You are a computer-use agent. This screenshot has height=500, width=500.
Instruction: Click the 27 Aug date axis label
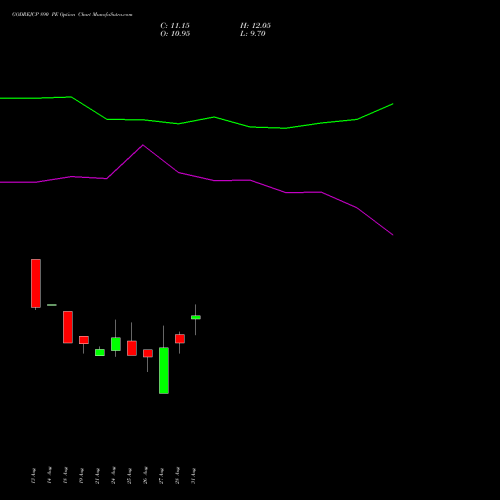pyautogui.click(x=161, y=476)
